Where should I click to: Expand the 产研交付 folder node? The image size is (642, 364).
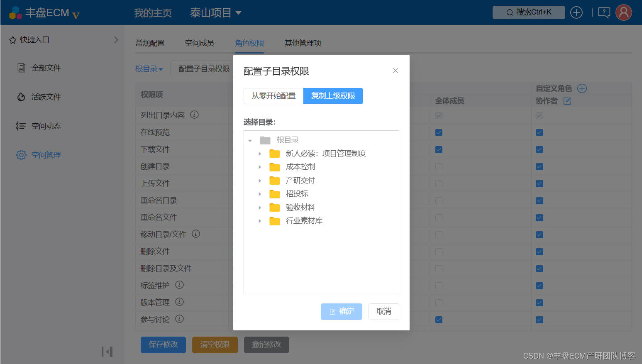click(x=260, y=181)
